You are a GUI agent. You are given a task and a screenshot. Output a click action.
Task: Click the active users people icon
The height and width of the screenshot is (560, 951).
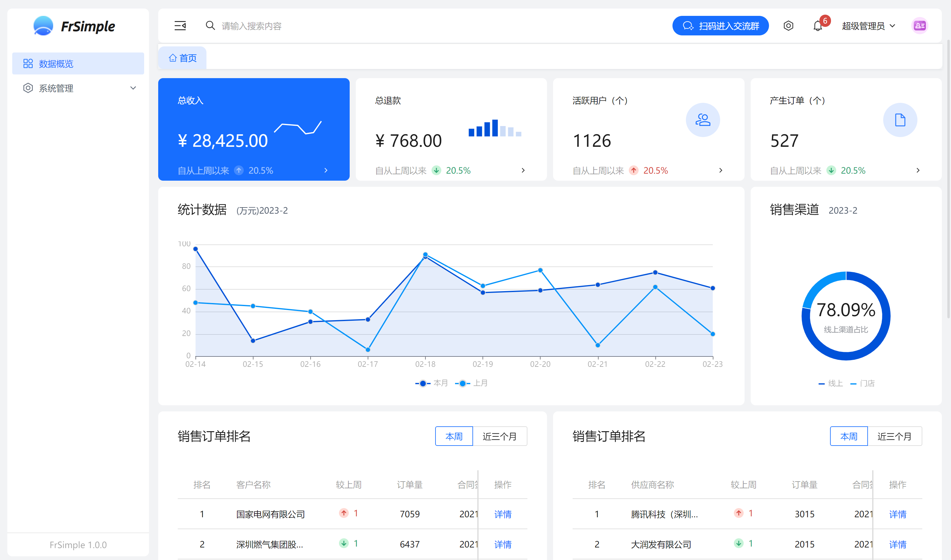click(x=703, y=120)
